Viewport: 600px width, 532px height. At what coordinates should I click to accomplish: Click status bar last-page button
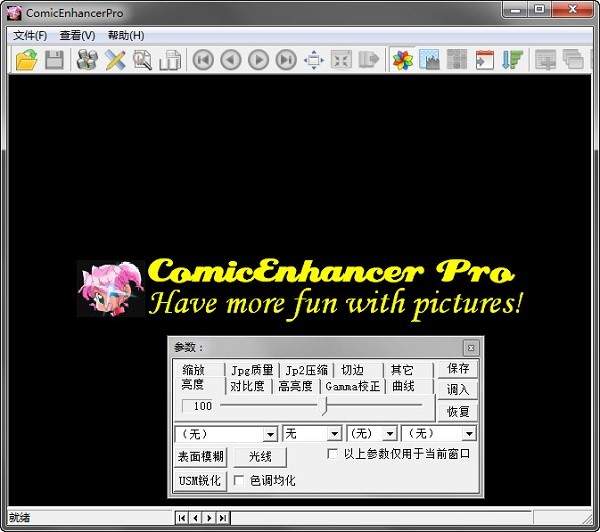[x=222, y=518]
